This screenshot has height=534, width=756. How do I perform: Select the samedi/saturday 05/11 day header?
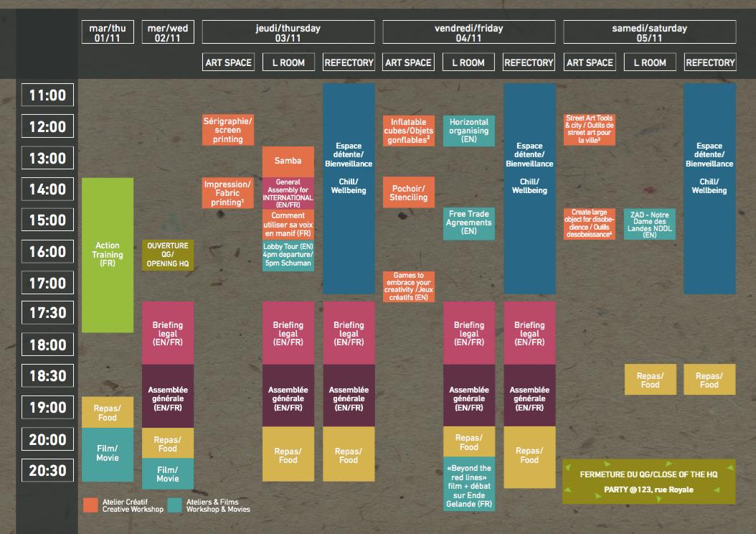[x=649, y=33]
